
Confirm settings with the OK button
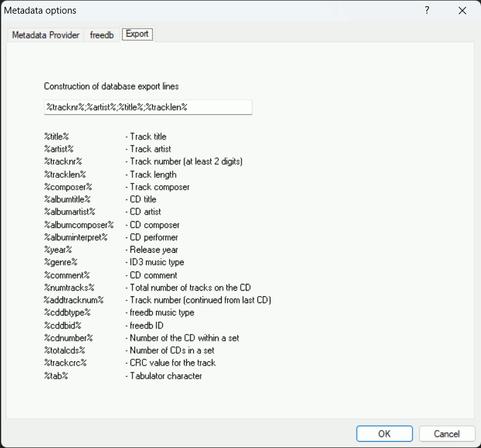pyautogui.click(x=384, y=433)
